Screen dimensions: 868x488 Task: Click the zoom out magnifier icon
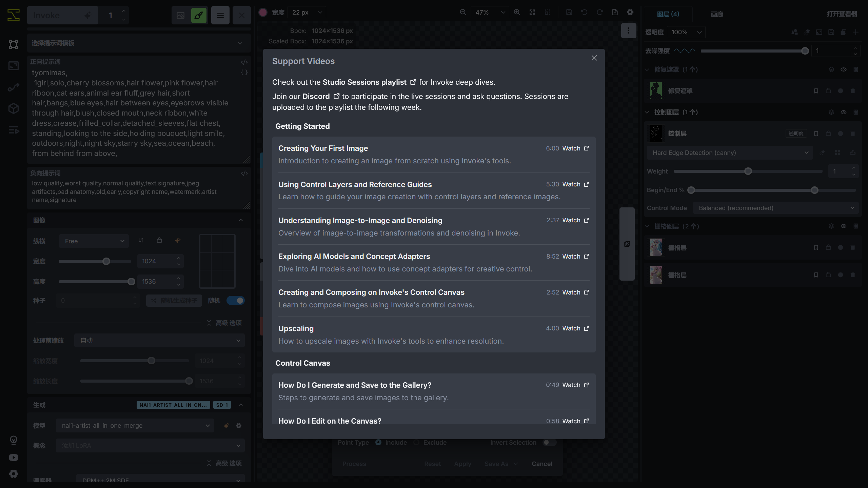[x=463, y=13]
